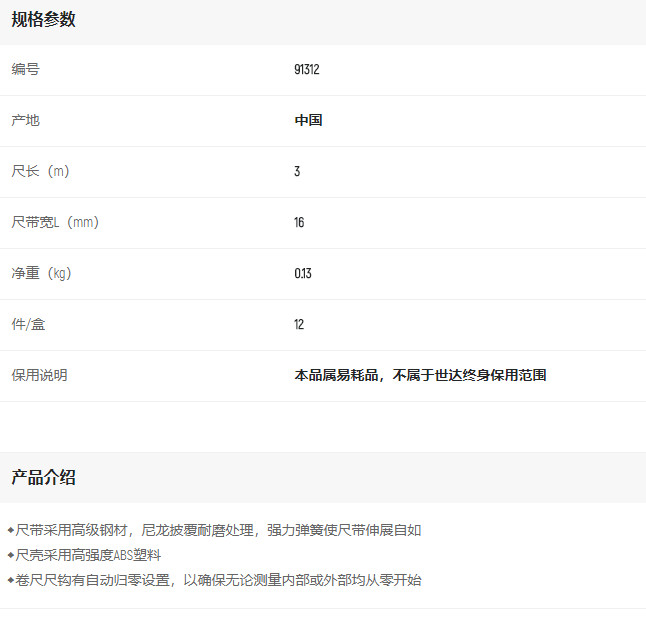The width and height of the screenshot is (646, 639).
Task: Click the 尺壳采用高强度ABS塑料 description line
Action: [x=89, y=555]
